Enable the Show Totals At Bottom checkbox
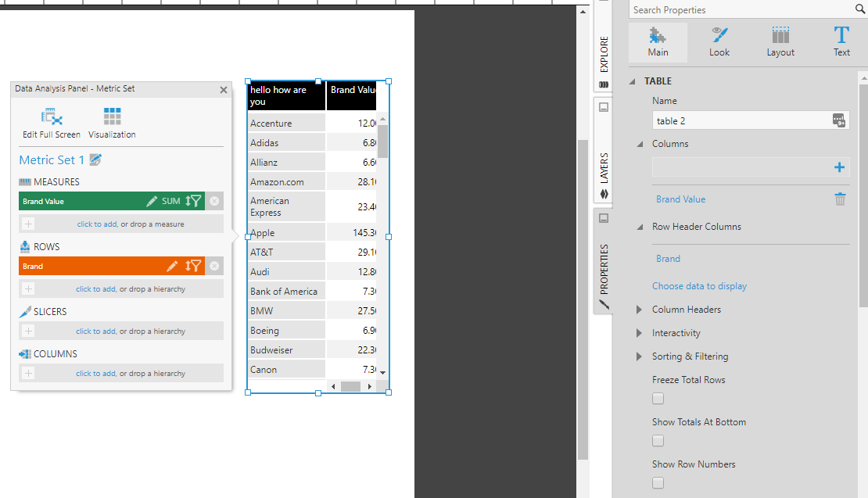Image resolution: width=868 pixels, height=498 pixels. coord(658,440)
